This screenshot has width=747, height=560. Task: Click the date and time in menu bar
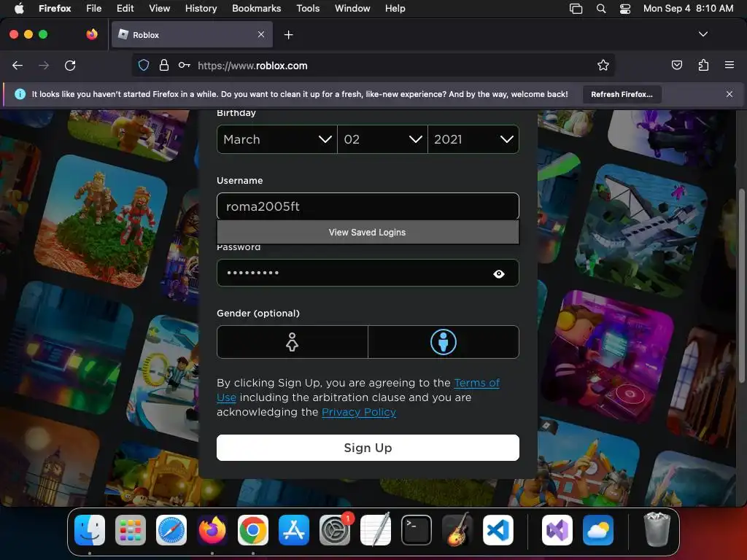(x=688, y=8)
